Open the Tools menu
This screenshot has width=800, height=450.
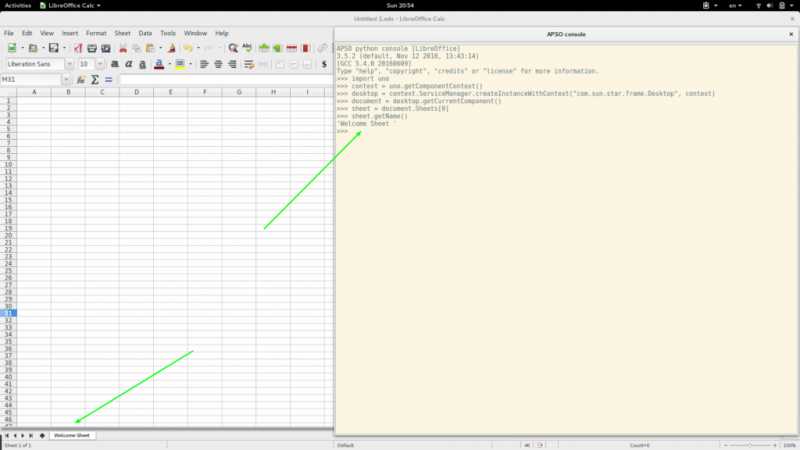[168, 33]
